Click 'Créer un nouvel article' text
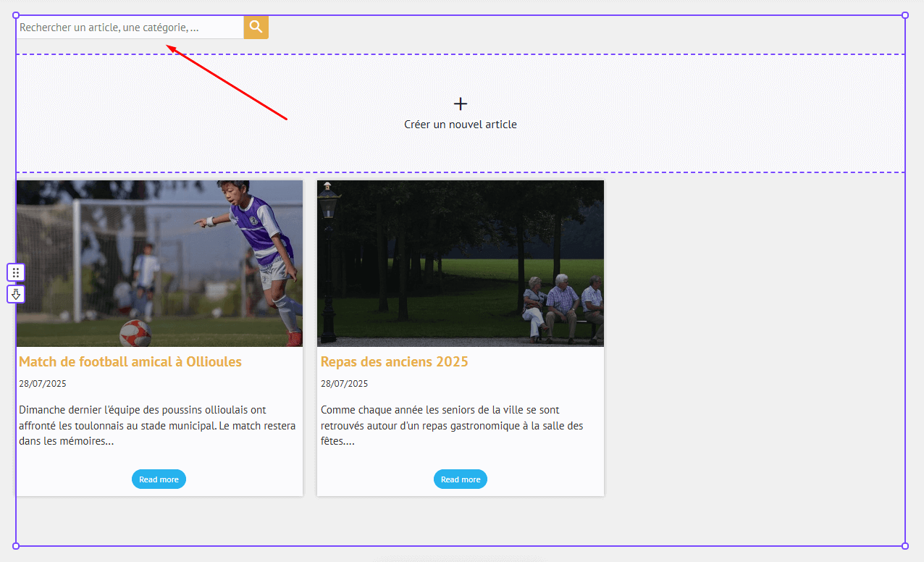The height and width of the screenshot is (562, 924). tap(461, 124)
